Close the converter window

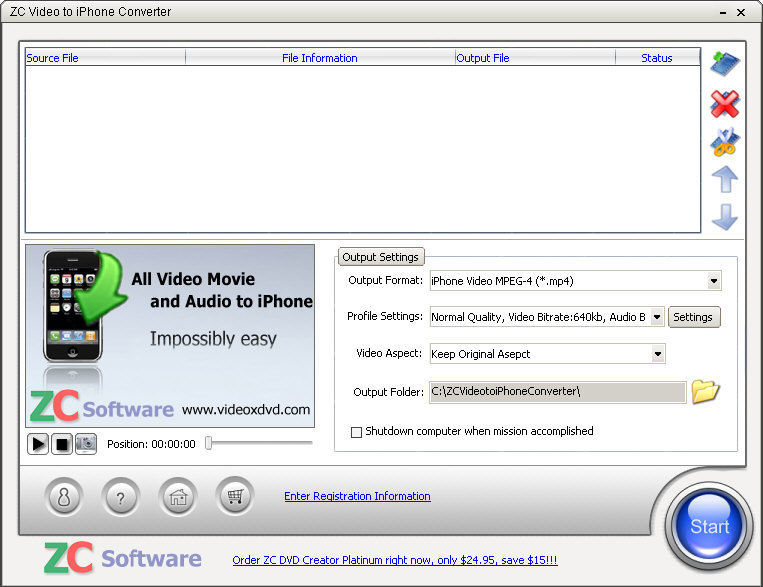741,13
